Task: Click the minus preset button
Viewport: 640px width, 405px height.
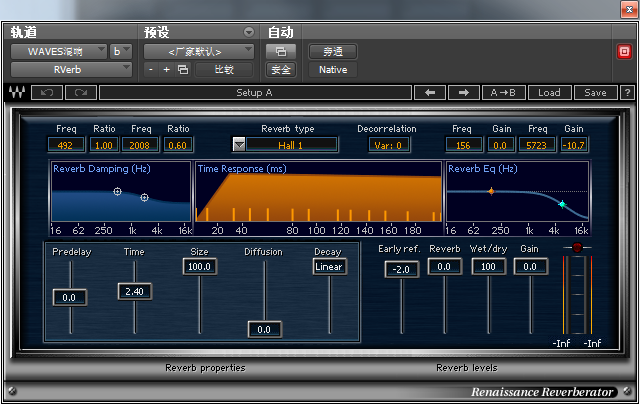Action: 151,70
